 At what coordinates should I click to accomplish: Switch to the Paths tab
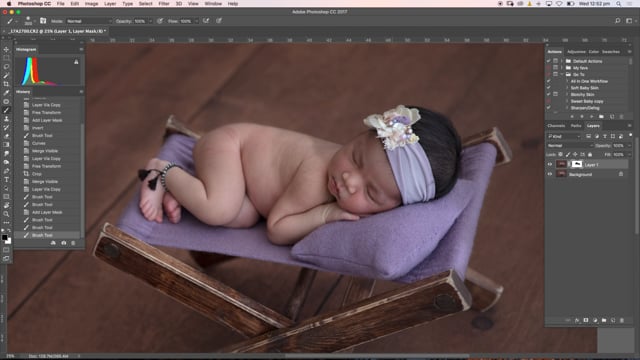576,126
